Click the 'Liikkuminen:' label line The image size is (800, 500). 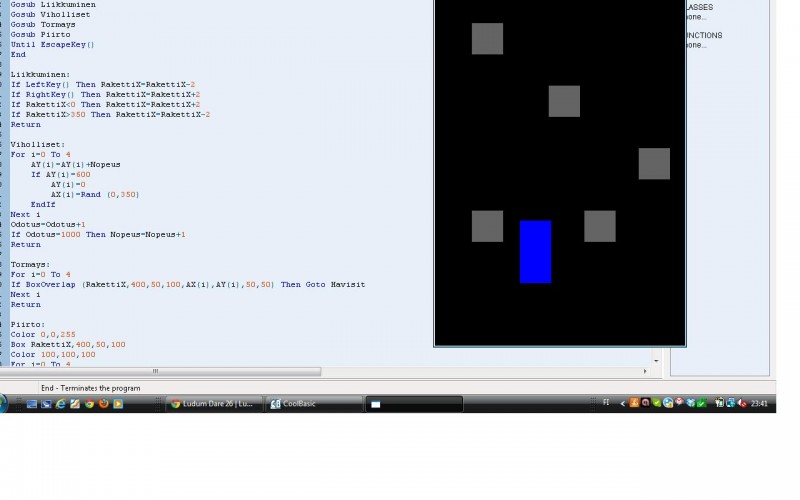click(x=40, y=74)
